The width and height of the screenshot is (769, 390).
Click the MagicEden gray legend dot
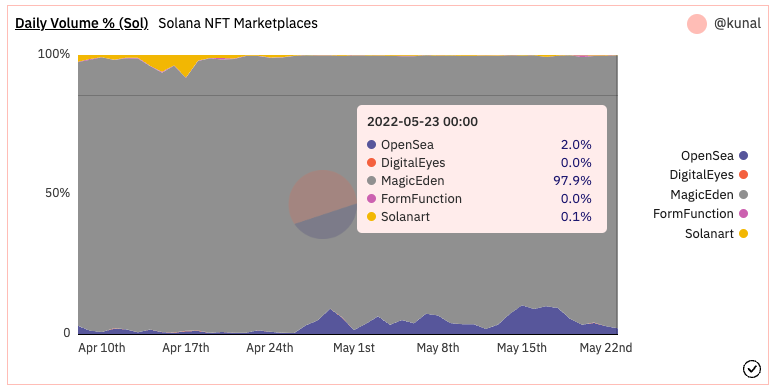point(743,194)
